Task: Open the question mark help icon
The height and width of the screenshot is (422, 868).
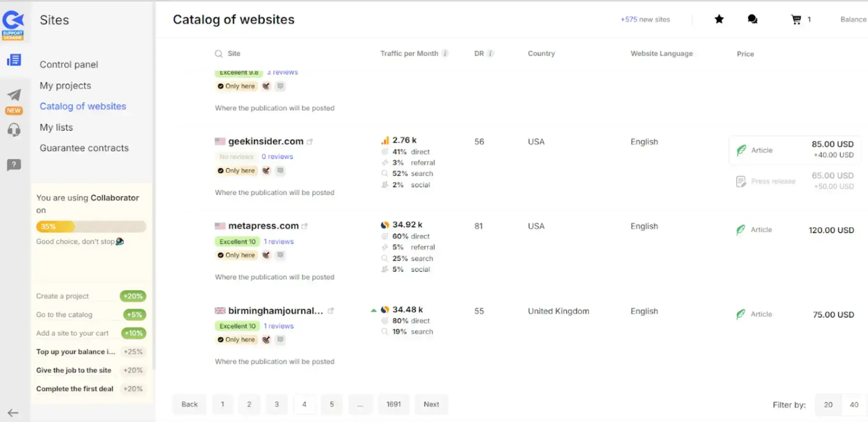Action: [x=14, y=165]
